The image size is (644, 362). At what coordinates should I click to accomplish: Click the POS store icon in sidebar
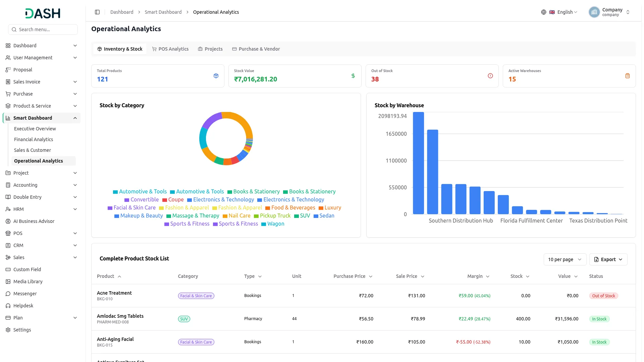[x=8, y=233]
